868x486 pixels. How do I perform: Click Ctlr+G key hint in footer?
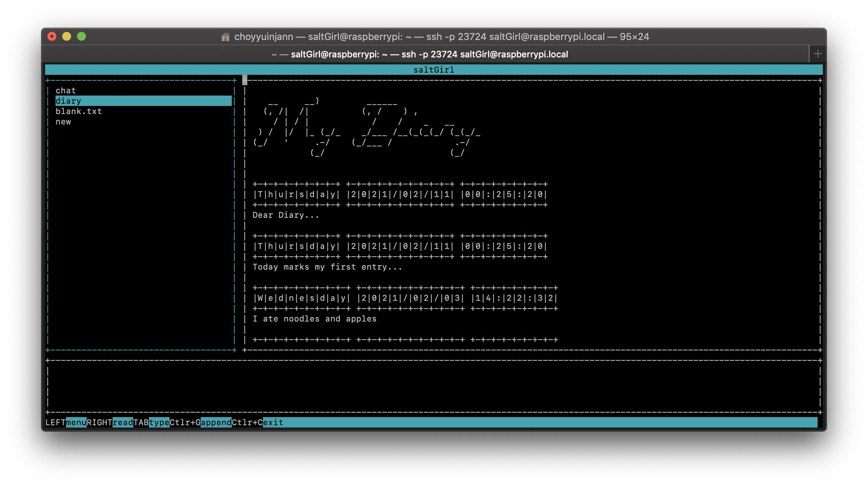(x=185, y=423)
